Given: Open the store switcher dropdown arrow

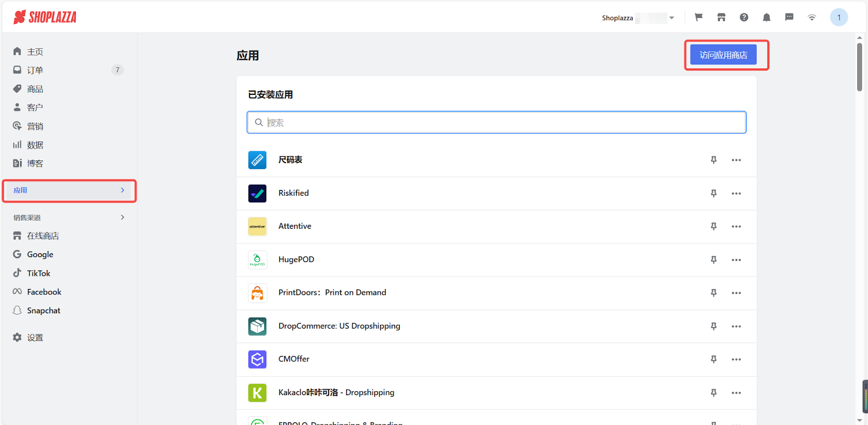Looking at the screenshot, I should [672, 18].
